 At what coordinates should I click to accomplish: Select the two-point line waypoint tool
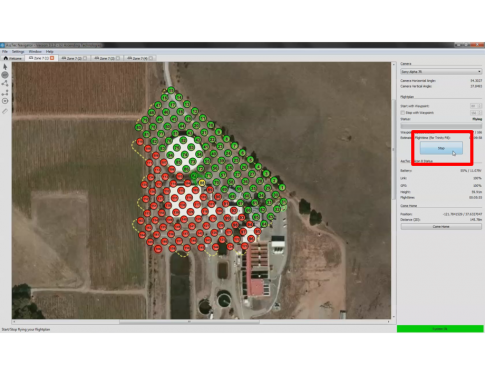[5, 93]
